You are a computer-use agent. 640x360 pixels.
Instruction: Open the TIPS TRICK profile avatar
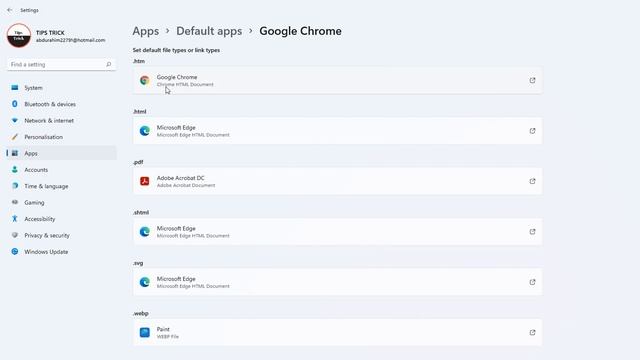[x=19, y=36]
